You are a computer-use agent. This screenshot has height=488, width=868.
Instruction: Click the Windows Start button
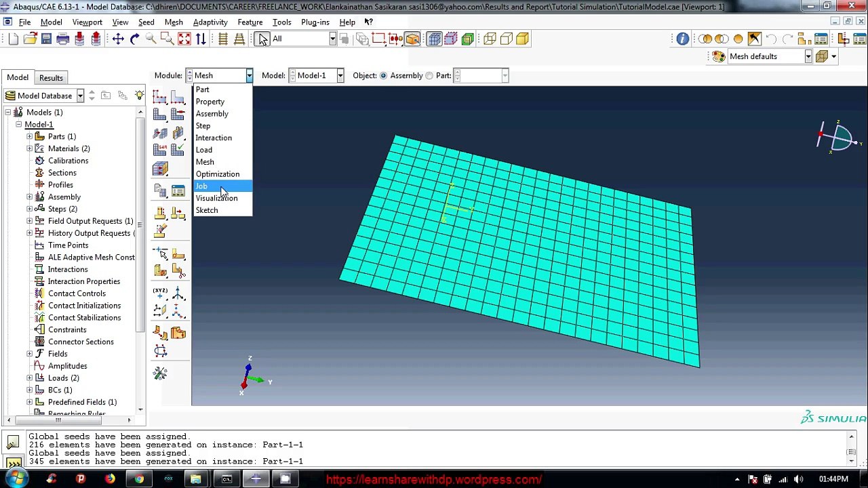pos(16,479)
